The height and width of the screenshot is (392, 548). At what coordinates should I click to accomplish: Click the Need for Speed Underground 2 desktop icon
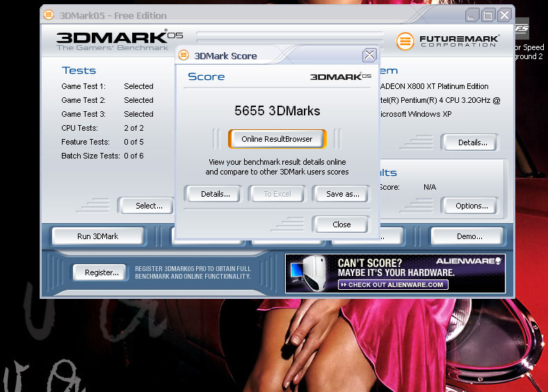coord(529,39)
